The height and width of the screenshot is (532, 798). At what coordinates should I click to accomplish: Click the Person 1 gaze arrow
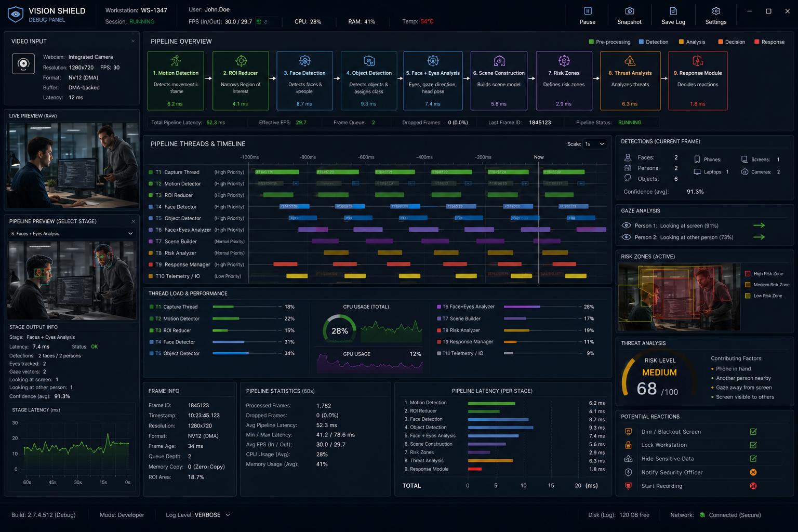pyautogui.click(x=759, y=225)
